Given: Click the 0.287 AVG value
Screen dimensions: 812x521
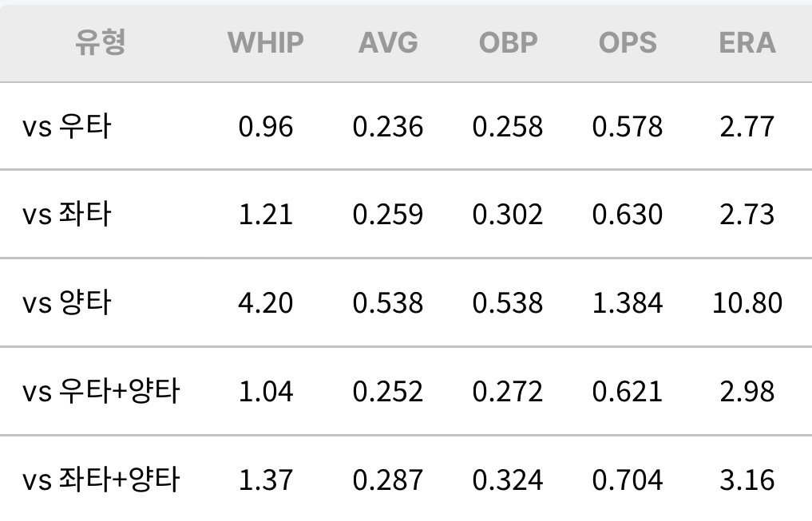Looking at the screenshot, I should pos(388,480).
